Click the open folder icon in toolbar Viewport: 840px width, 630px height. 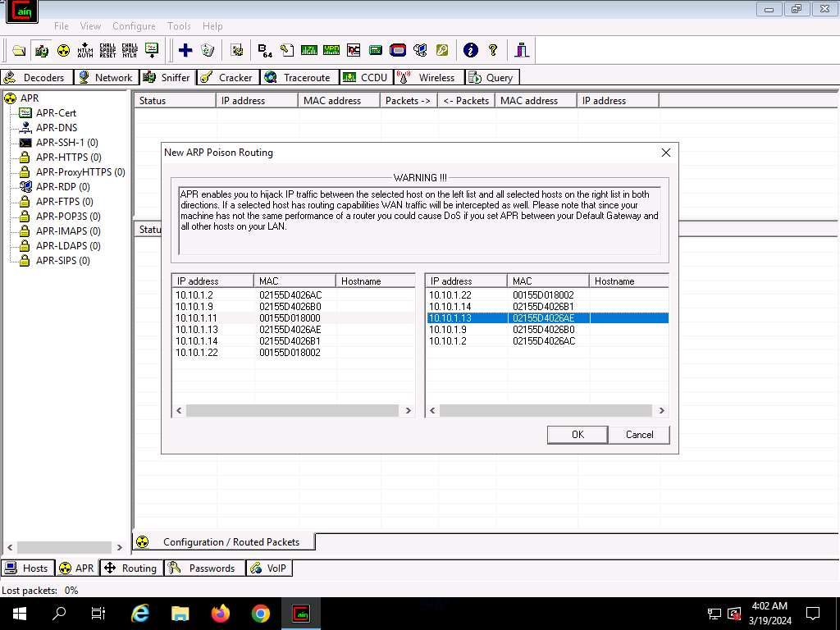click(19, 50)
